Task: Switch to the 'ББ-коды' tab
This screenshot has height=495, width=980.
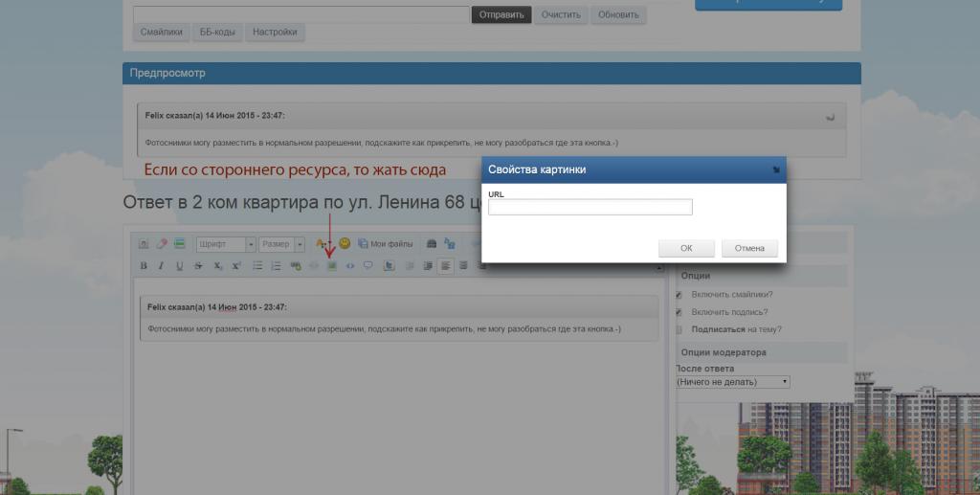Action: pos(217,33)
